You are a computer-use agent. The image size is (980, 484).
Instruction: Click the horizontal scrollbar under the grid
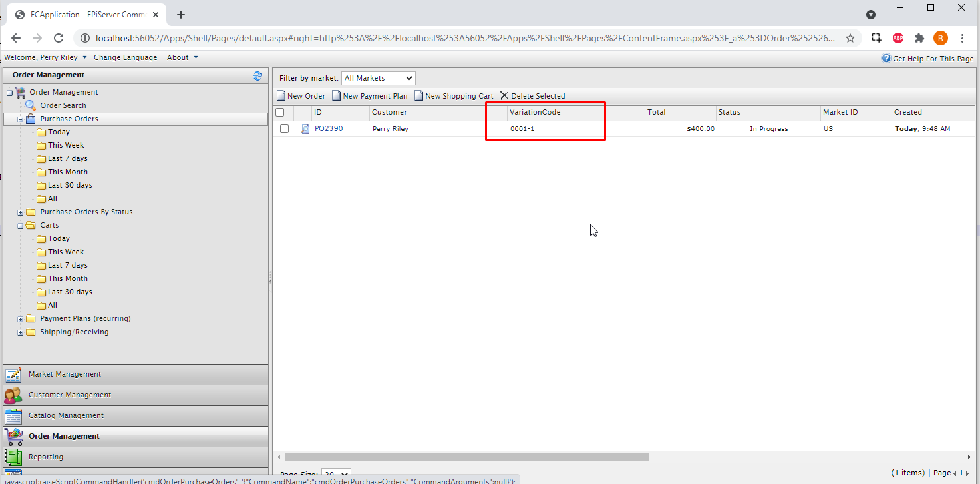(466, 457)
